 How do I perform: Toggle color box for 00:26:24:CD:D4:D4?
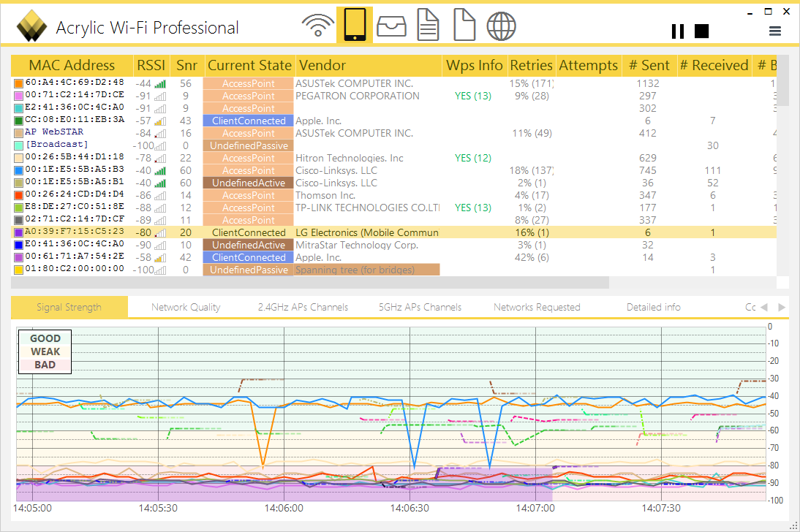(x=18, y=195)
